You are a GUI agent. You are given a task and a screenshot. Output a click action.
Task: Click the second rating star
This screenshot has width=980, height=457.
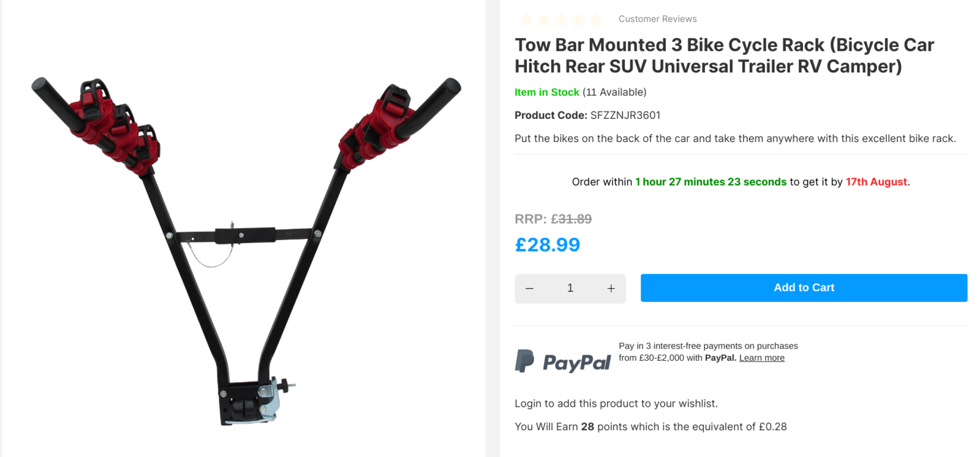(x=544, y=20)
